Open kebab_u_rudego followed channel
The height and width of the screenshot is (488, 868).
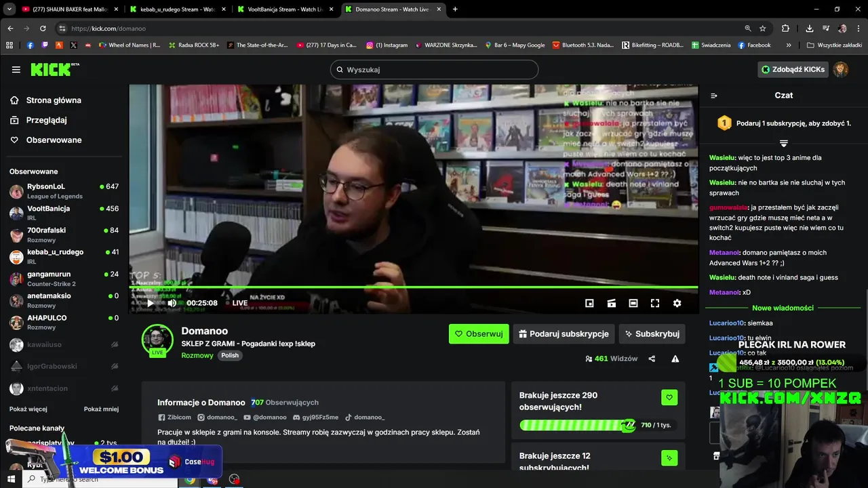(64, 257)
